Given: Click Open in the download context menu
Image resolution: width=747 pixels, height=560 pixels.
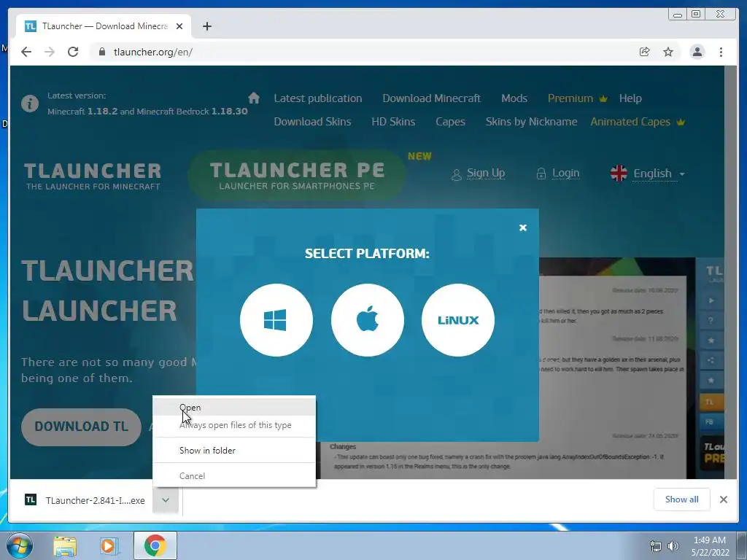Looking at the screenshot, I should tap(234, 407).
